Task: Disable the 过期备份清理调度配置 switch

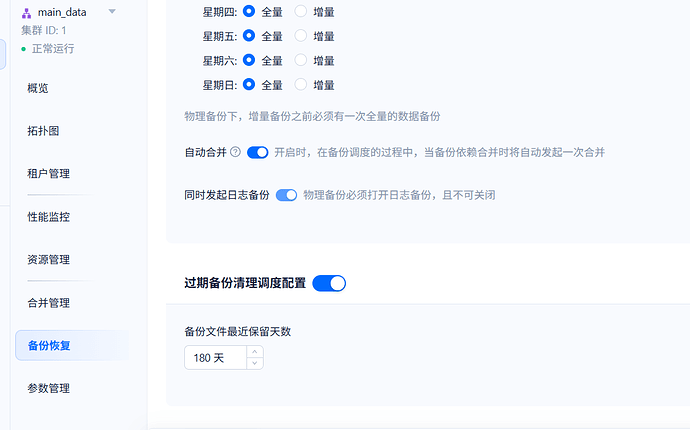Action: click(329, 283)
